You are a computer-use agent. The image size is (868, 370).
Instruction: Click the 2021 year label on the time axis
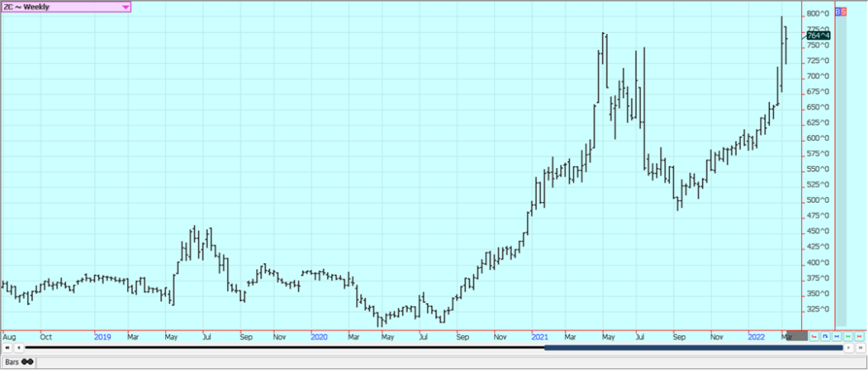pyautogui.click(x=540, y=336)
